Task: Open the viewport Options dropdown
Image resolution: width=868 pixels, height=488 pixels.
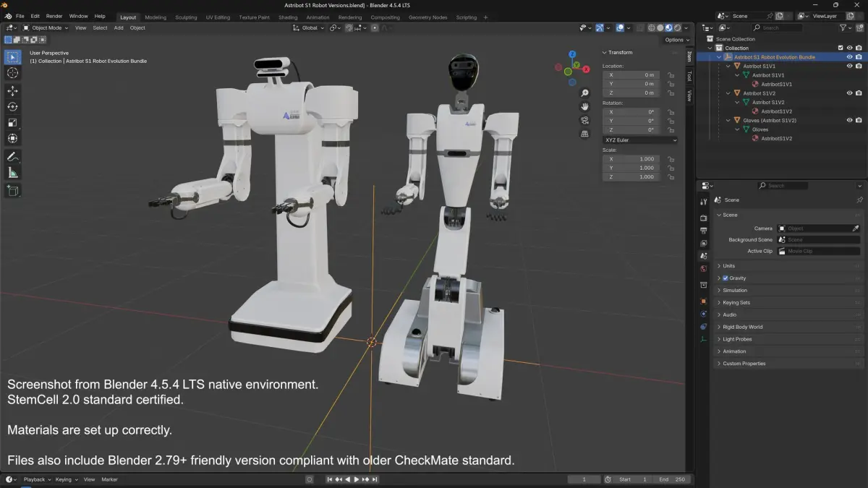Action: (677, 40)
